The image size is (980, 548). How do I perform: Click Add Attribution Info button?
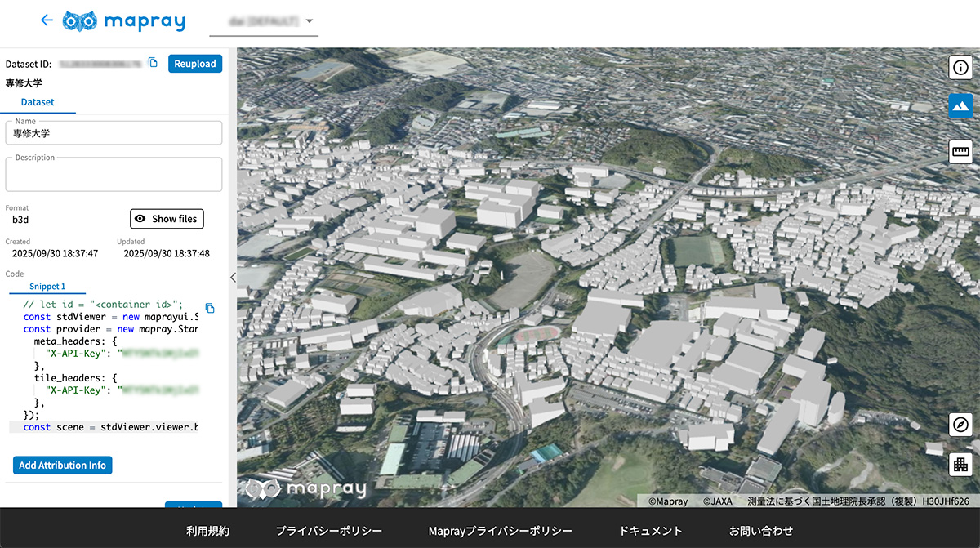tap(63, 466)
